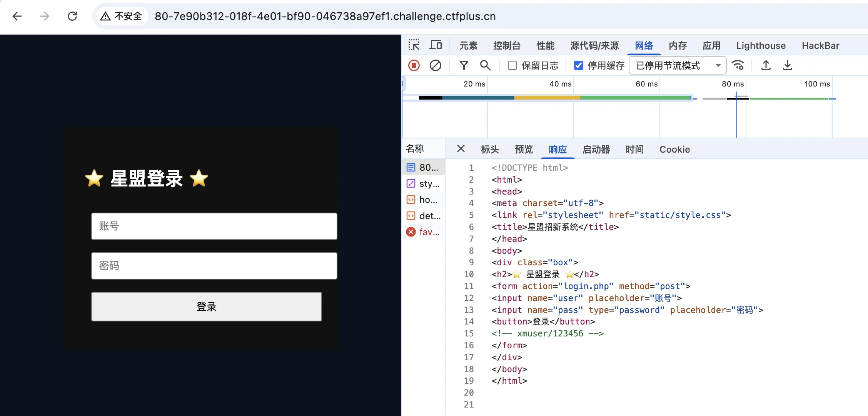Open network conditions wifi icon
Image resolution: width=868 pixels, height=416 pixels.
738,65
